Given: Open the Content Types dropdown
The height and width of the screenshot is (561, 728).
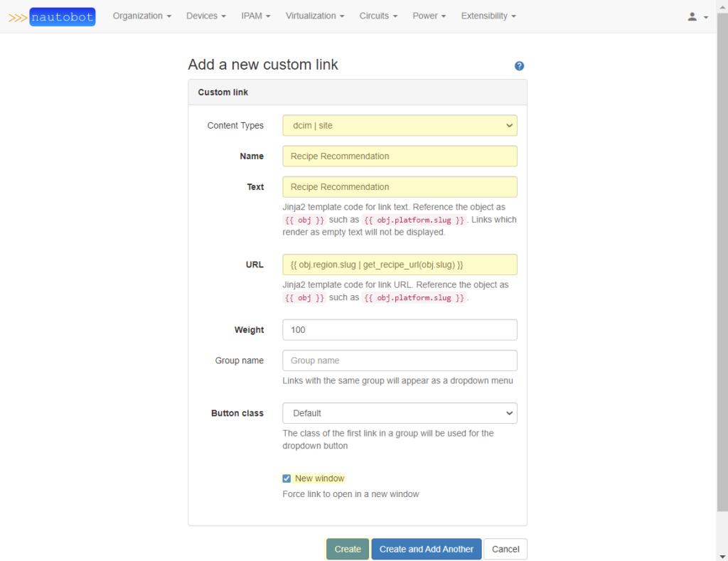Looking at the screenshot, I should point(400,125).
